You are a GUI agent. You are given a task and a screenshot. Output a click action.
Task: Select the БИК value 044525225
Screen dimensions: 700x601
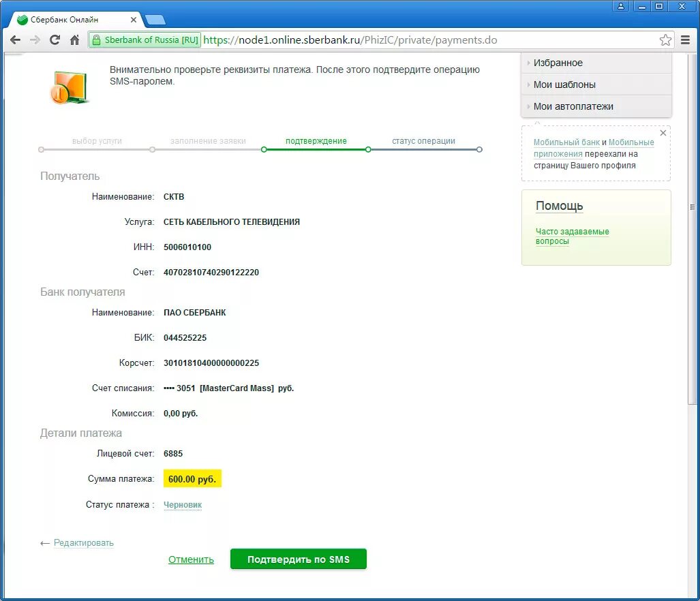(x=185, y=338)
